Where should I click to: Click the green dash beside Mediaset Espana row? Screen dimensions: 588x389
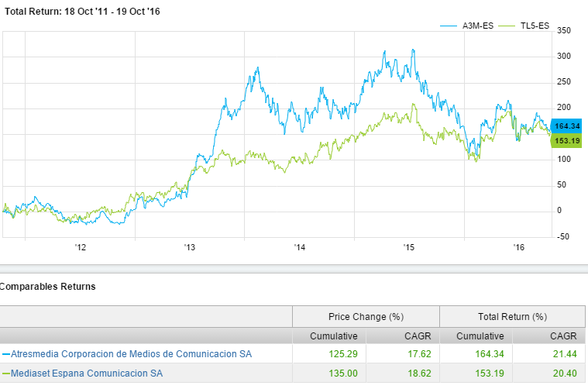coord(5,373)
